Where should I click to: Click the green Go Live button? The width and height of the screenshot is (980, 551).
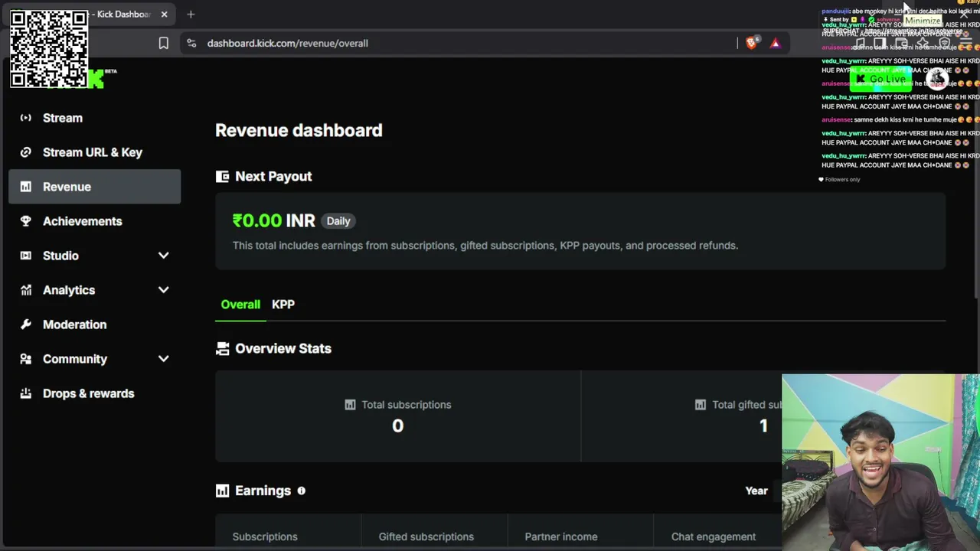click(880, 80)
